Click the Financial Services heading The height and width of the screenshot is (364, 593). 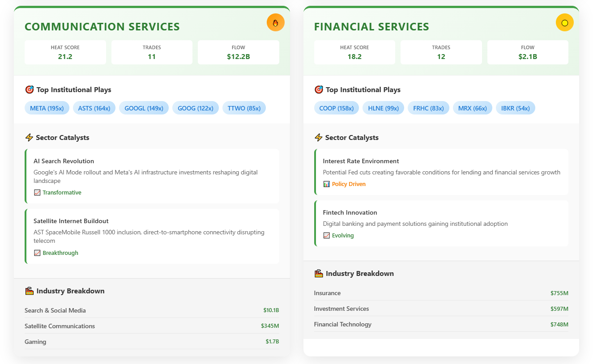point(371,27)
